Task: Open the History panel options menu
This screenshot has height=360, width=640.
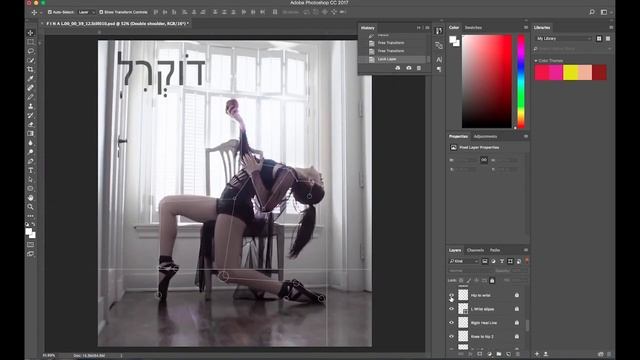Action: click(427, 28)
